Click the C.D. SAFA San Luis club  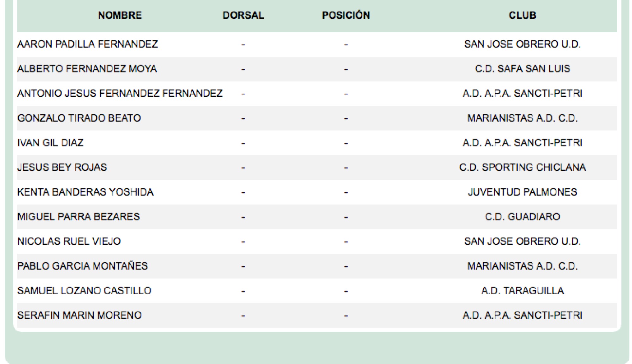(522, 69)
